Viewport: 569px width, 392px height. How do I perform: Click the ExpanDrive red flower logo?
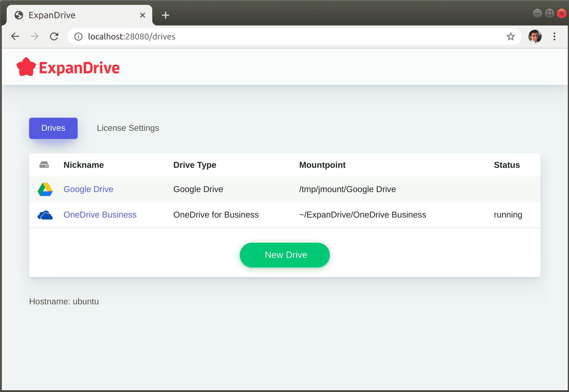pyautogui.click(x=26, y=67)
